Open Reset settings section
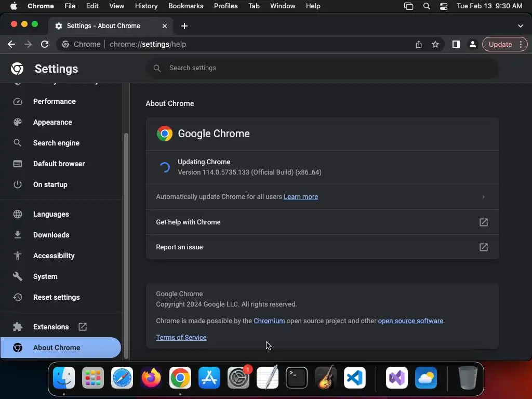This screenshot has height=399, width=532. [x=61, y=297]
